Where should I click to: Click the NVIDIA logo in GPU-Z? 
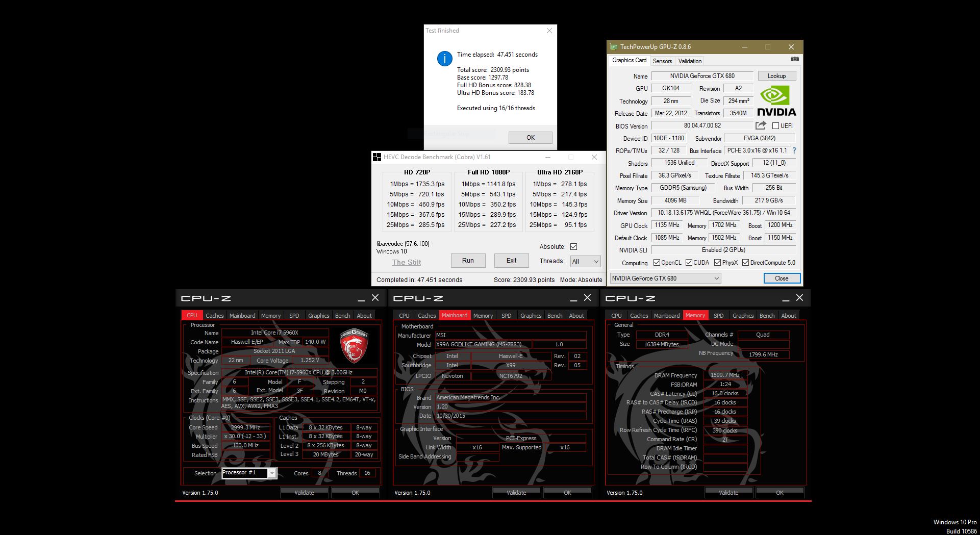(776, 101)
